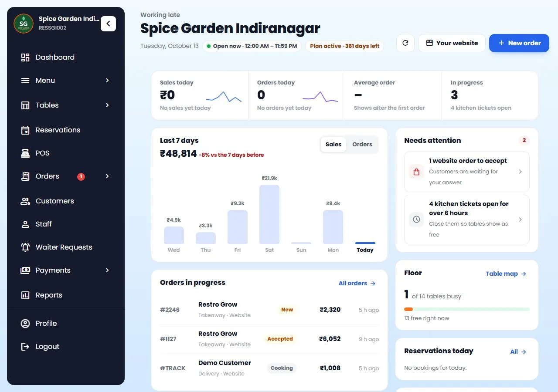This screenshot has width=558, height=392.
Task: Open kitchen tickets alert chevron
Action: pos(520,220)
